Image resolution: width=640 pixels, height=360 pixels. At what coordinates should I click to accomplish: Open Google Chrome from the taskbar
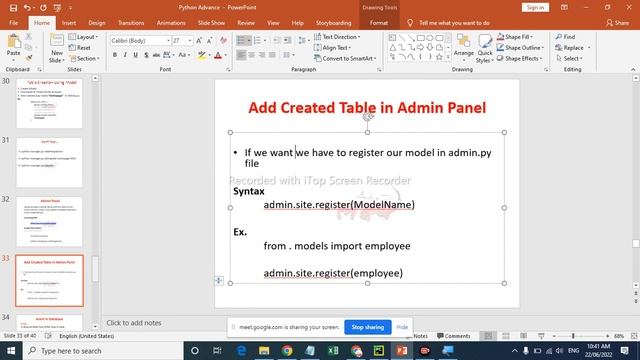click(287, 351)
